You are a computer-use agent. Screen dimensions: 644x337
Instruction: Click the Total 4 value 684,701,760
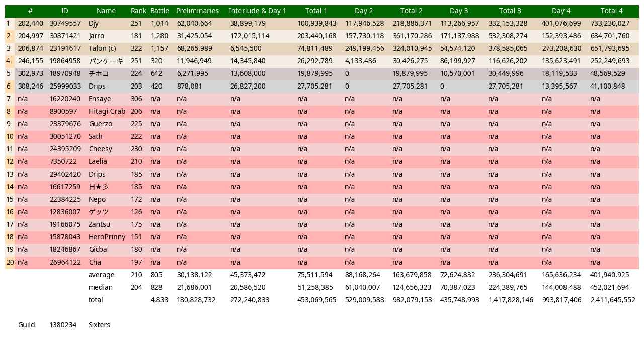(x=610, y=36)
